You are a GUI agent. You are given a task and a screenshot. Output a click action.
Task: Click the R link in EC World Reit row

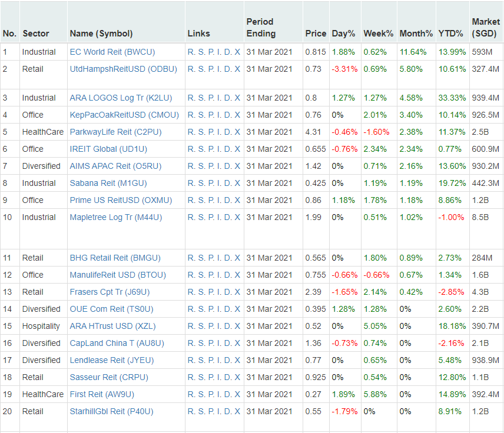[x=191, y=52]
